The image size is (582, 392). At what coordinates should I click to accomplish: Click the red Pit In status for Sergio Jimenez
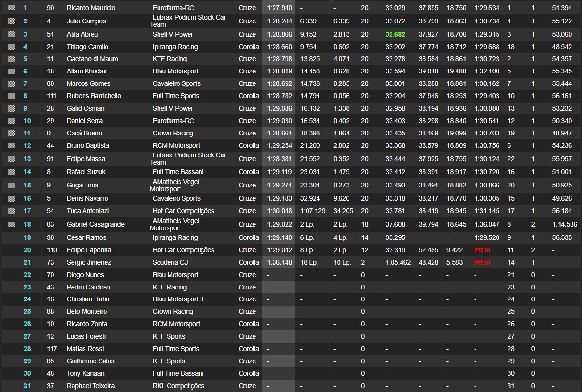click(482, 262)
